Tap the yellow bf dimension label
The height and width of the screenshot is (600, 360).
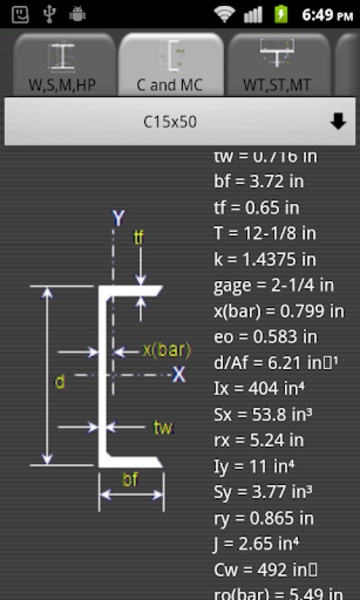(130, 479)
